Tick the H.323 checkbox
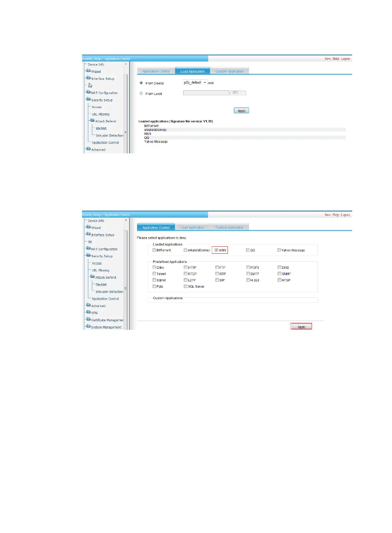 (248, 280)
